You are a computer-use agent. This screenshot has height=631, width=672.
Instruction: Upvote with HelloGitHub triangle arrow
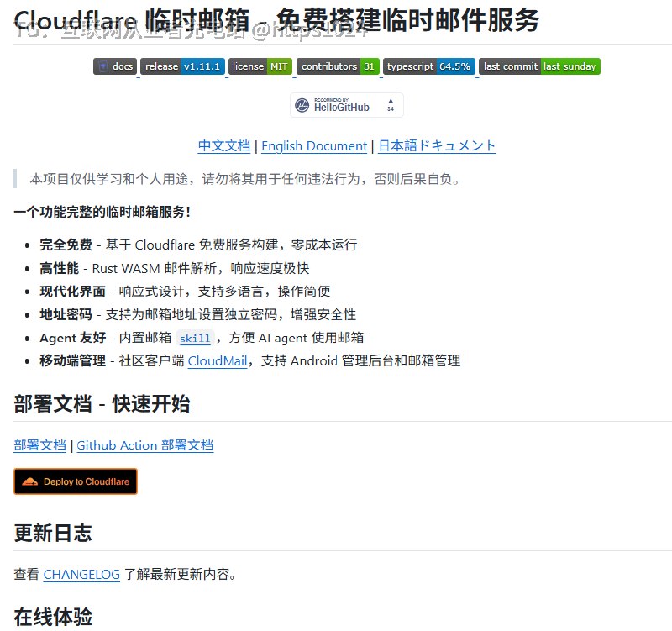coord(391,101)
